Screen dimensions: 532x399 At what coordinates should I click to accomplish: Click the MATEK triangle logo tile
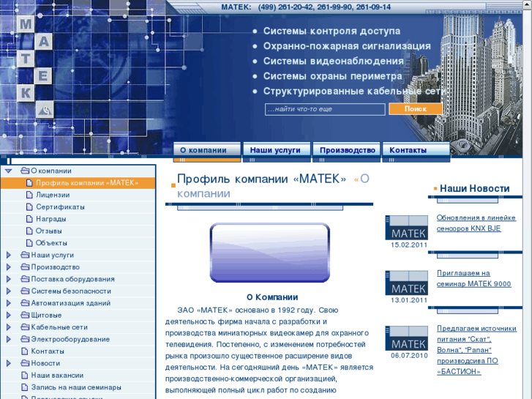(45, 109)
